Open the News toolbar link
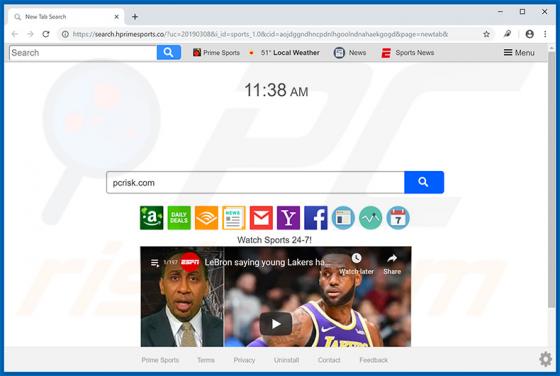This screenshot has height=376, width=560. 350,53
